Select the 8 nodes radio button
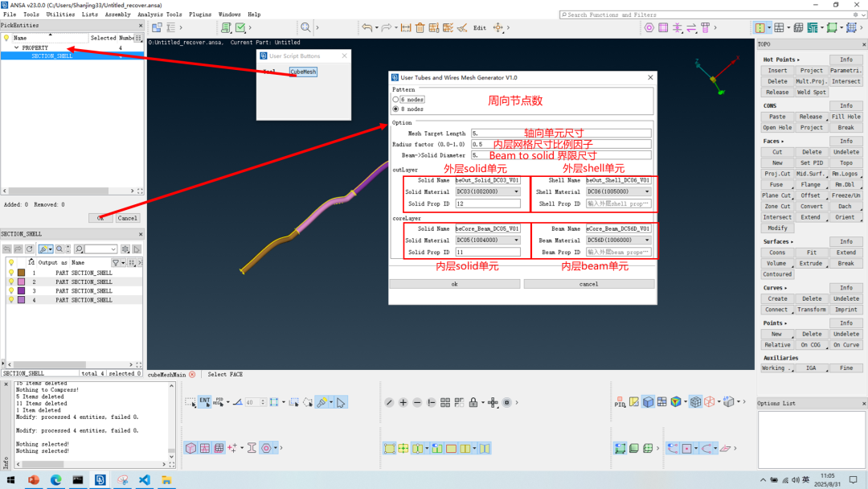 [395, 109]
